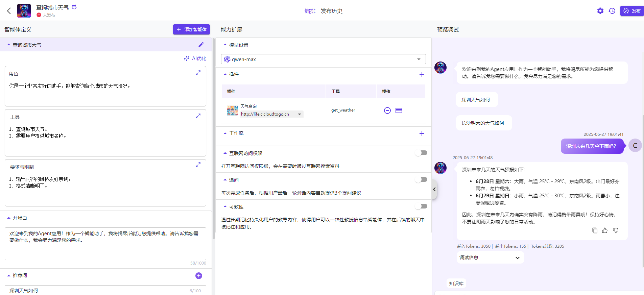Dislike the weather forecast reply
This screenshot has width=644, height=295.
(616, 230)
